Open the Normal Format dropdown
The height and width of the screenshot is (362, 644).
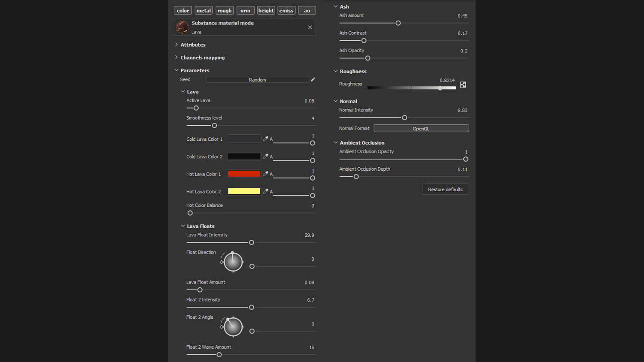coord(421,128)
